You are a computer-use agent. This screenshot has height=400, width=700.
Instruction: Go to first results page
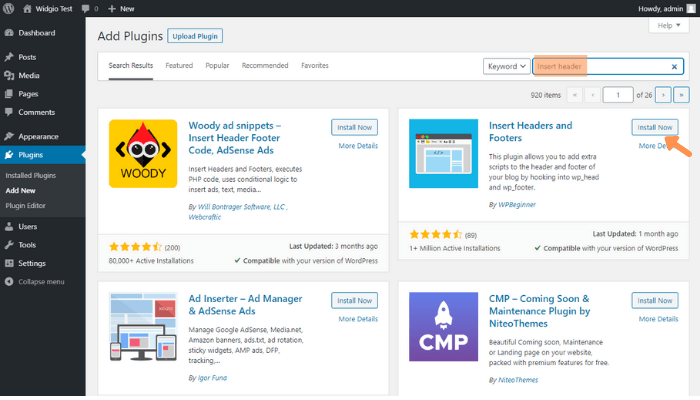point(575,95)
